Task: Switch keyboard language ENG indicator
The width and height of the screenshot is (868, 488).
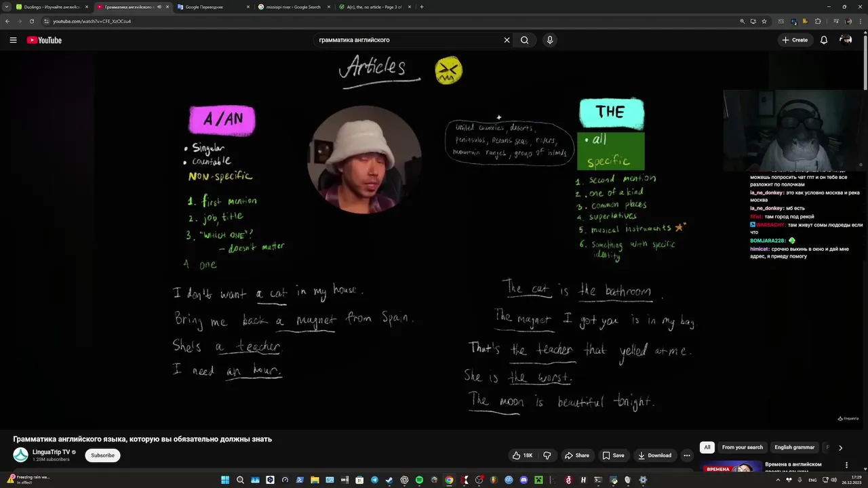Action: [x=812, y=480]
